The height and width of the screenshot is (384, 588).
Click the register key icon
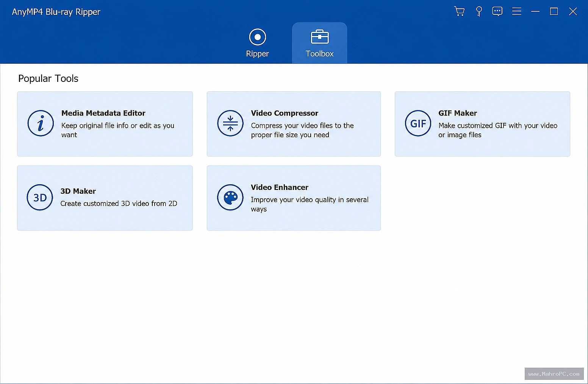click(x=479, y=11)
